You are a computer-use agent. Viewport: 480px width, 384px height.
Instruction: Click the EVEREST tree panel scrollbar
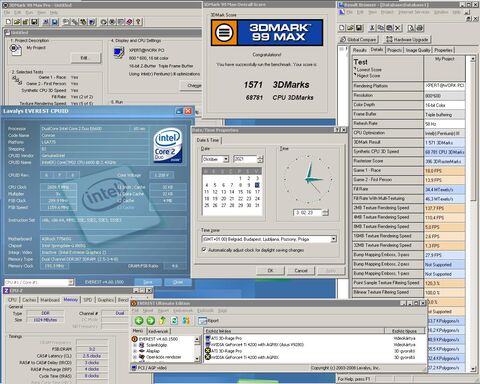pos(197,349)
